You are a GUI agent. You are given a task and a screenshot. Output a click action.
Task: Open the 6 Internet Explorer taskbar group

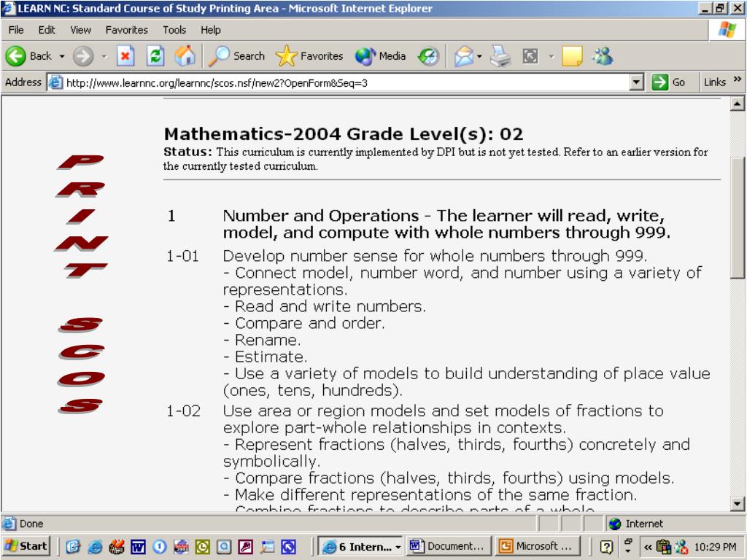click(x=360, y=546)
